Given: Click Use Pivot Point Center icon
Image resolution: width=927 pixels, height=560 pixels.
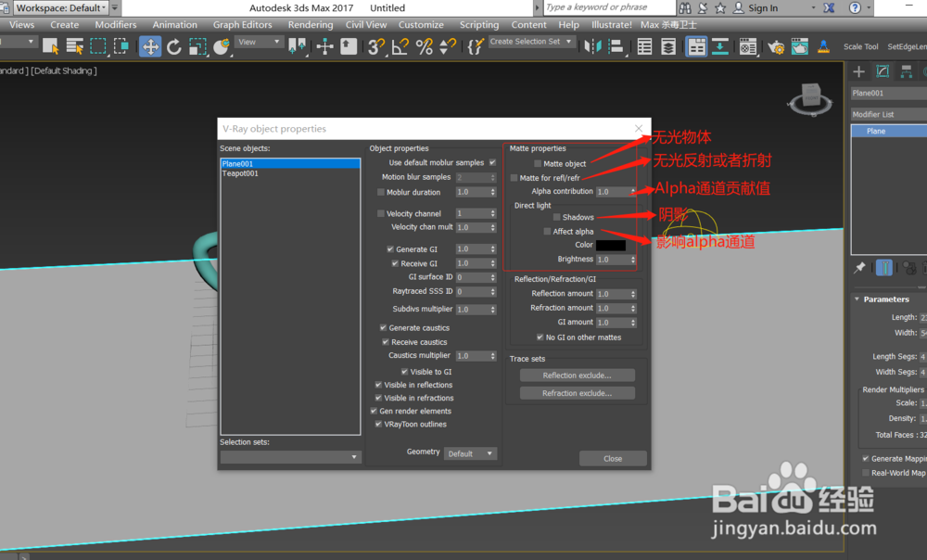Looking at the screenshot, I should (x=297, y=46).
